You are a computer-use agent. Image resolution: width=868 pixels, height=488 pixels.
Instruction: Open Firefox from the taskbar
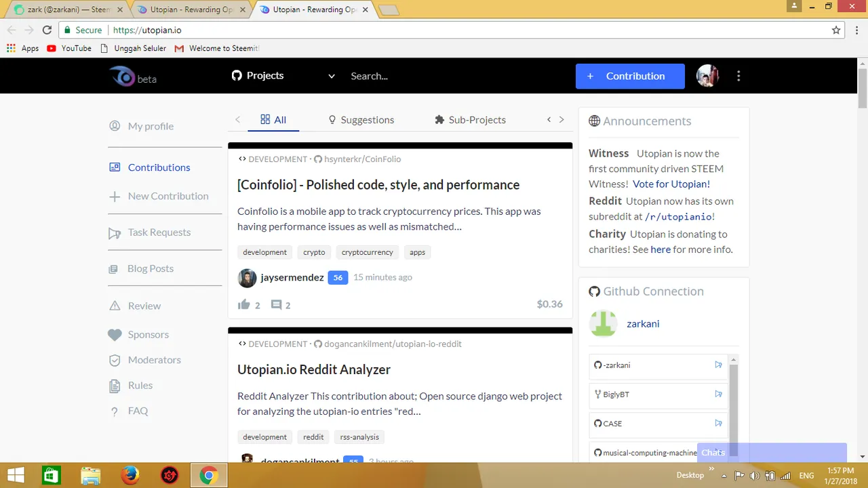[130, 476]
